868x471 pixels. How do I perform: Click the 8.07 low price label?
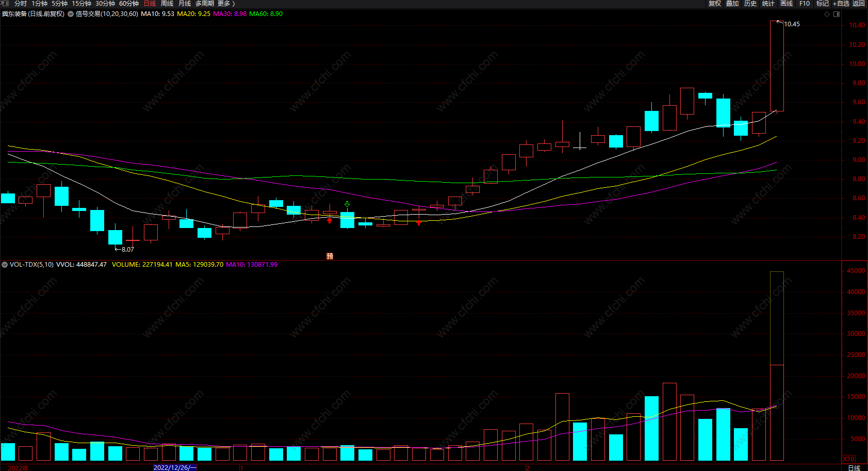(x=128, y=250)
